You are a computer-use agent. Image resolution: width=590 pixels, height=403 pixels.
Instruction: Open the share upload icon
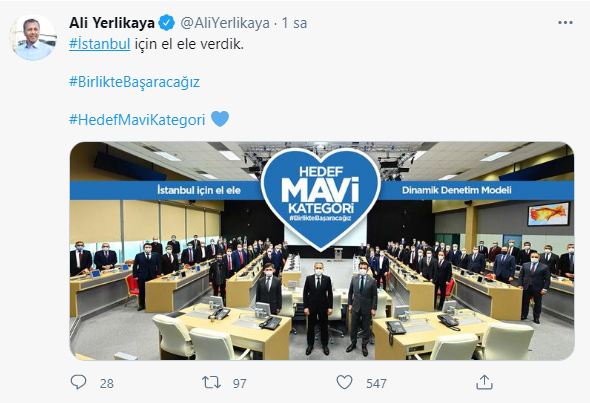click(484, 382)
